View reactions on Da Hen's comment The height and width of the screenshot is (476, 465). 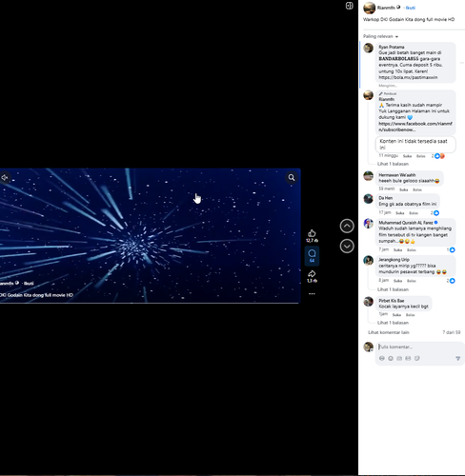(435, 213)
